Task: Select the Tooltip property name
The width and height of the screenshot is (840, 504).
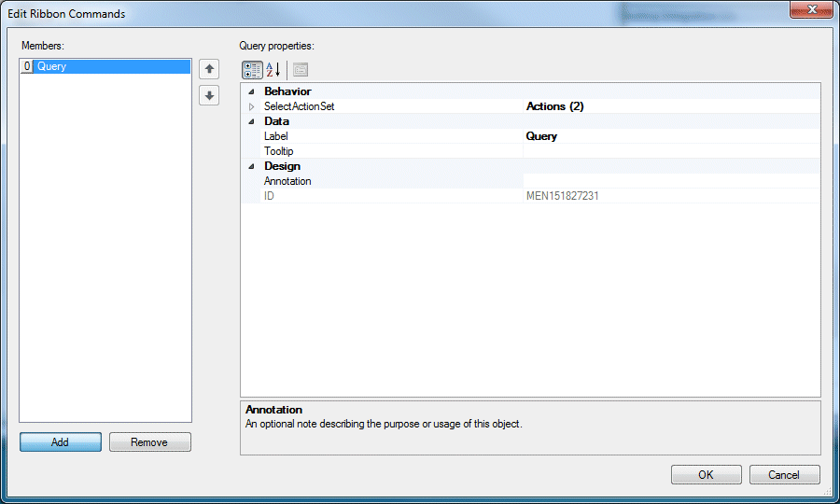Action: (278, 151)
